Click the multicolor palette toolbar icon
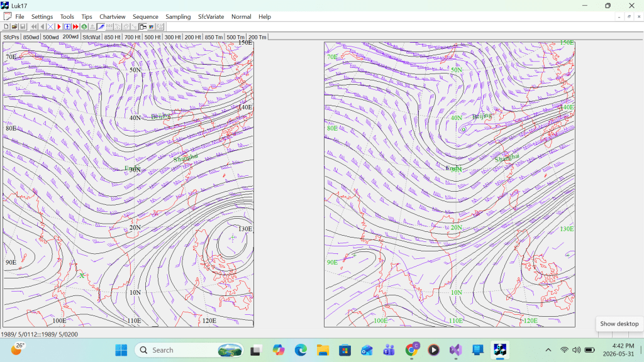 pyautogui.click(x=151, y=26)
